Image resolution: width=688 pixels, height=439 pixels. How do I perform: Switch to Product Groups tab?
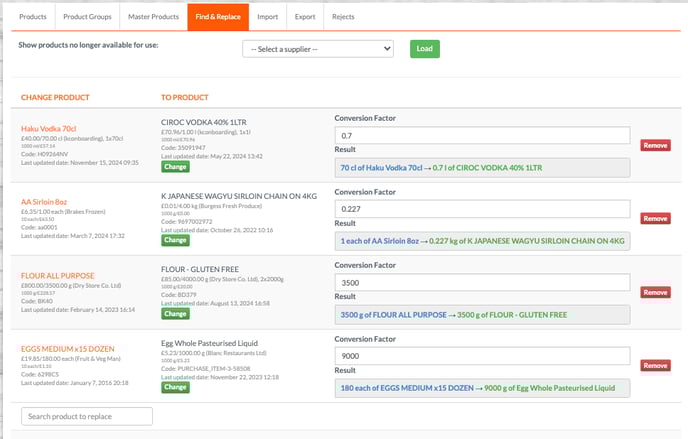point(87,17)
